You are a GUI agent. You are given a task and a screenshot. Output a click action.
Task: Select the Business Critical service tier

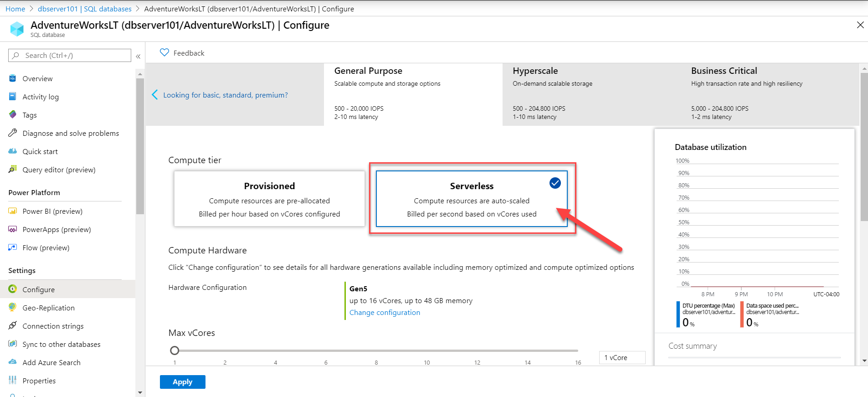click(x=770, y=94)
